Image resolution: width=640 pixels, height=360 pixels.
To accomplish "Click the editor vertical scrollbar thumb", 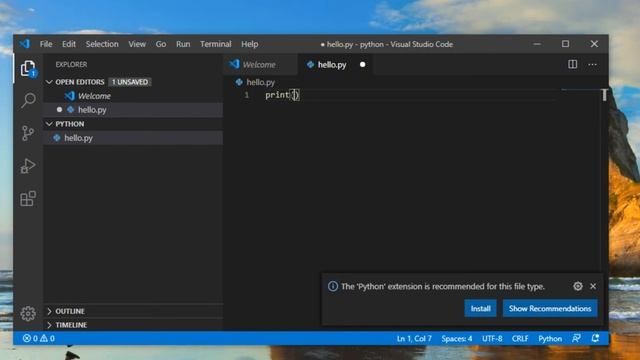I will tap(604, 95).
